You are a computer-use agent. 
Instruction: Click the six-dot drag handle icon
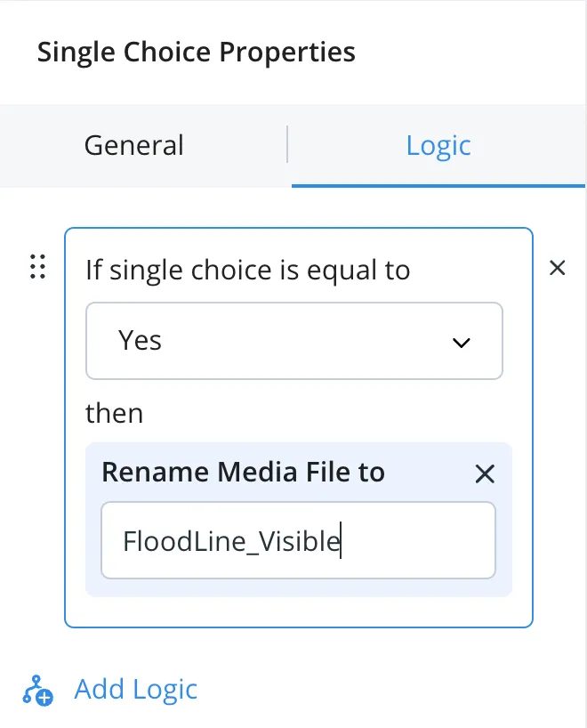click(x=37, y=267)
